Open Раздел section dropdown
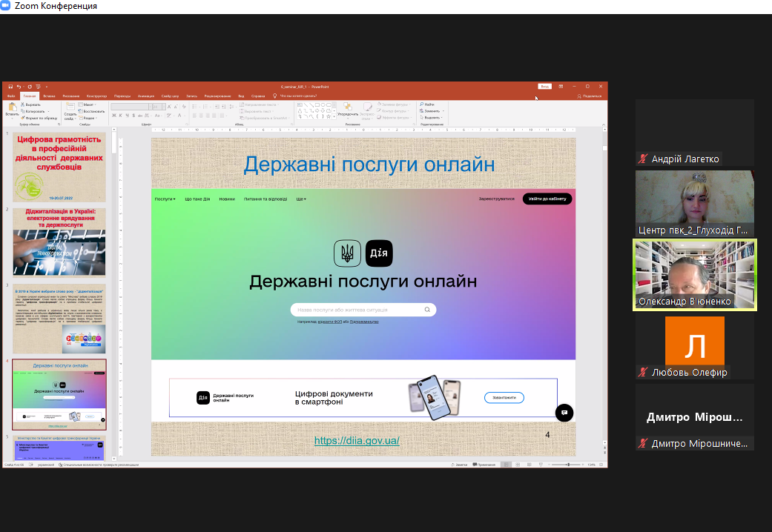This screenshot has width=772, height=532. (x=88, y=118)
